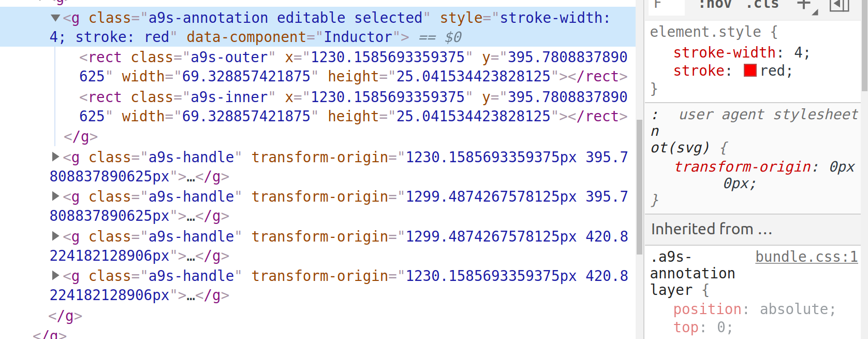This screenshot has height=339, width=868.
Task: Expand the first a9s-handle group
Action: point(55,157)
